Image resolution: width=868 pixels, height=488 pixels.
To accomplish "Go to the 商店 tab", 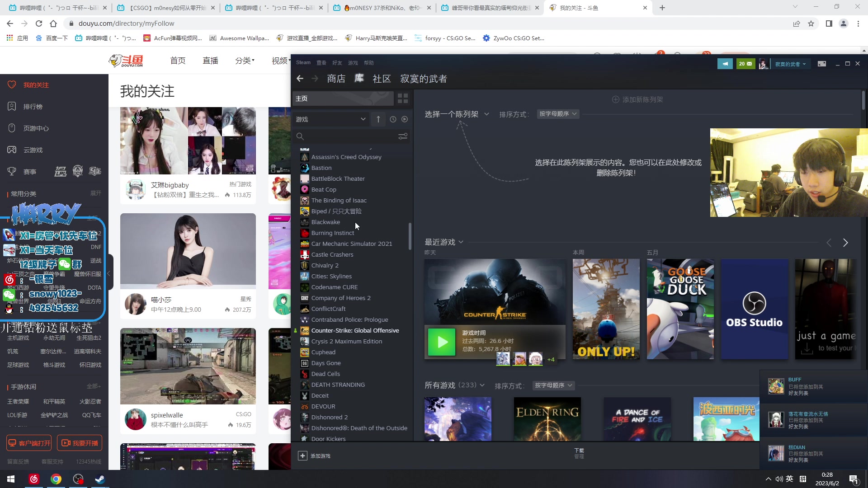I will [336, 79].
